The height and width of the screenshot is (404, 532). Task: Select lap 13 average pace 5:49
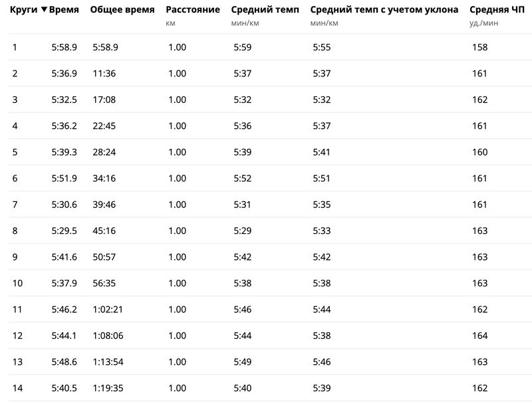243,361
